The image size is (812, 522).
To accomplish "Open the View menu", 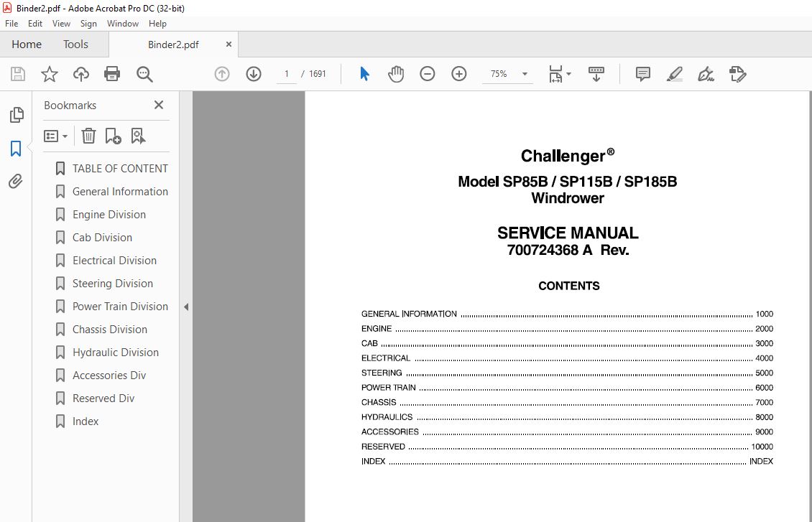I will point(61,23).
